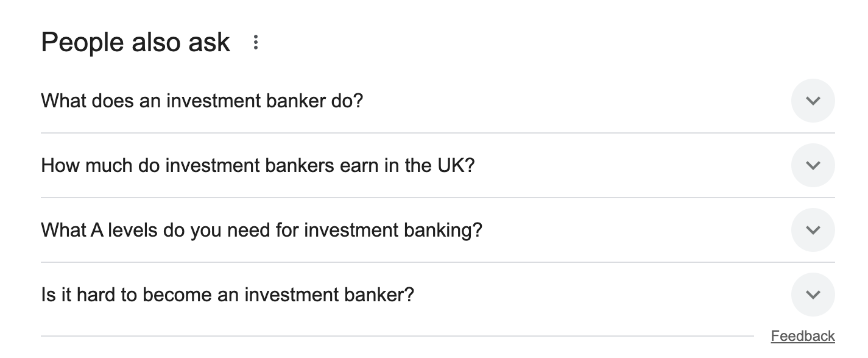The width and height of the screenshot is (868, 358).
Task: Expand the UK investment banker earnings chevron
Action: 813,165
